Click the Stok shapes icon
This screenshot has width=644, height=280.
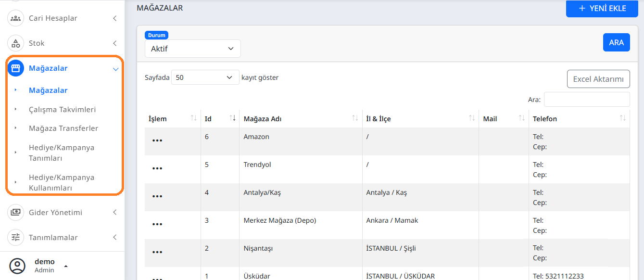[x=16, y=43]
